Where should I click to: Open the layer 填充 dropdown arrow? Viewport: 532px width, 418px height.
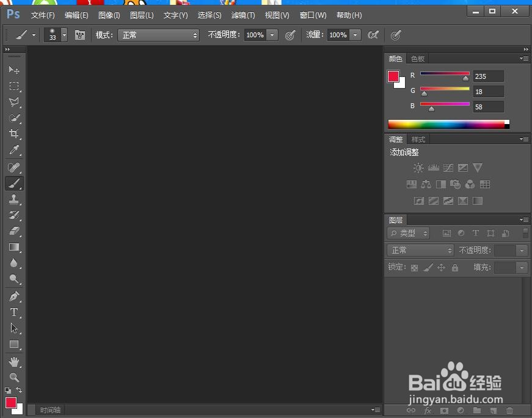[x=522, y=268]
